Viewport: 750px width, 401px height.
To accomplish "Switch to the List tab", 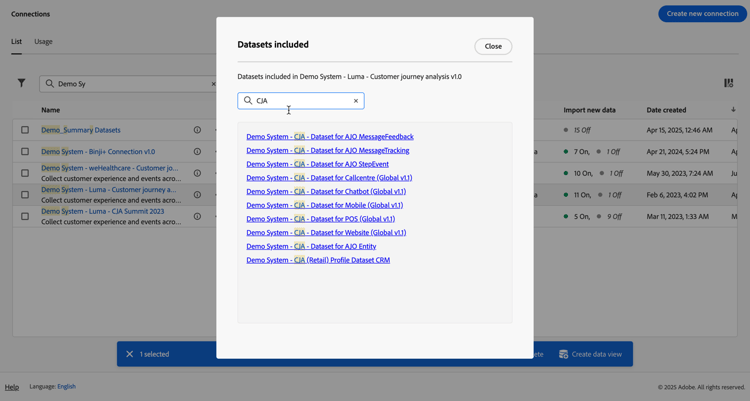I will [16, 42].
